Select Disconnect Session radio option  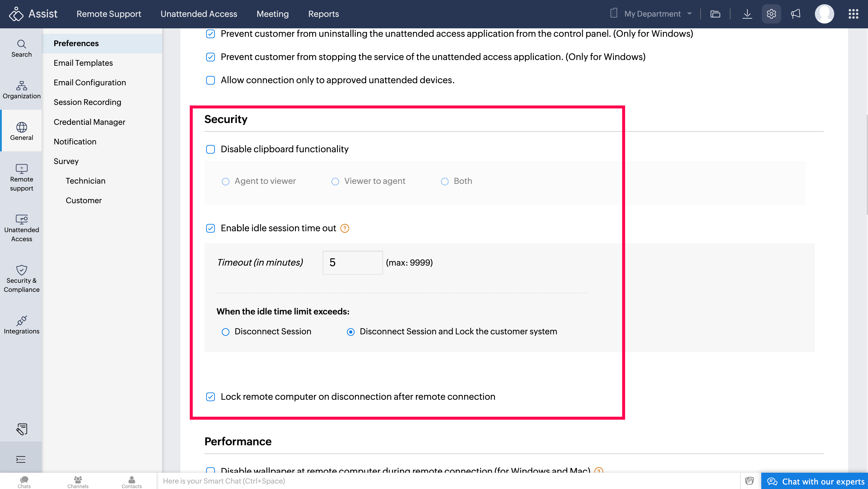(225, 332)
